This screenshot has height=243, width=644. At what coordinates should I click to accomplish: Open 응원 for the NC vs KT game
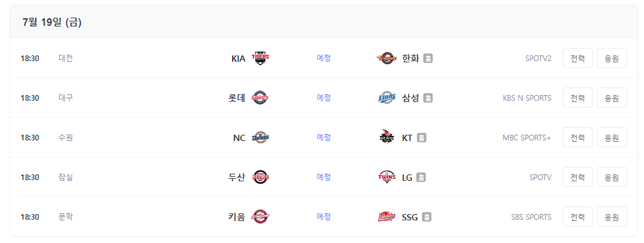tap(611, 138)
